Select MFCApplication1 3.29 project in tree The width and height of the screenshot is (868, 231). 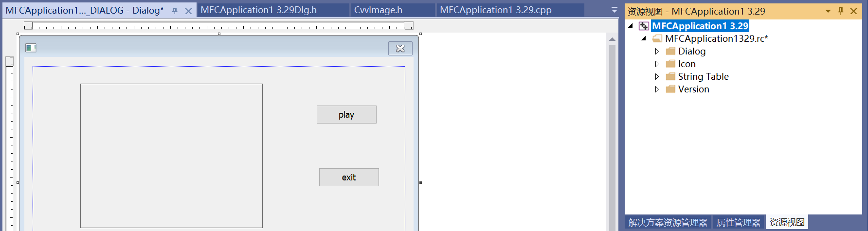pos(700,26)
